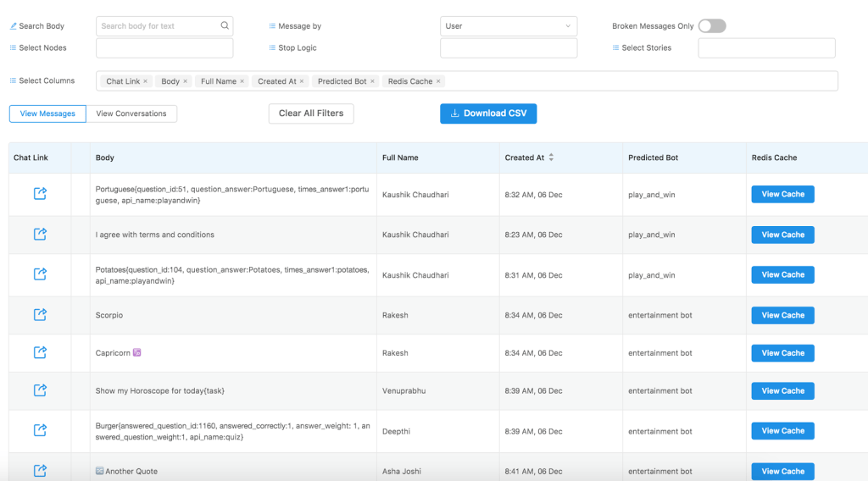View Cache for the Burger quiz message
Viewport: 868px width, 481px height.
[782, 431]
